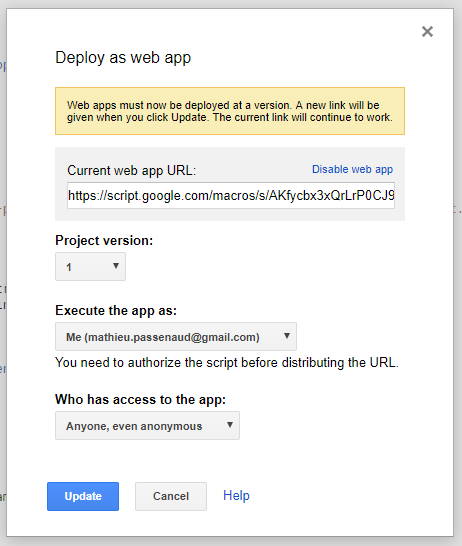Click the yellow version notice banner
This screenshot has height=546, width=462.
(x=230, y=111)
